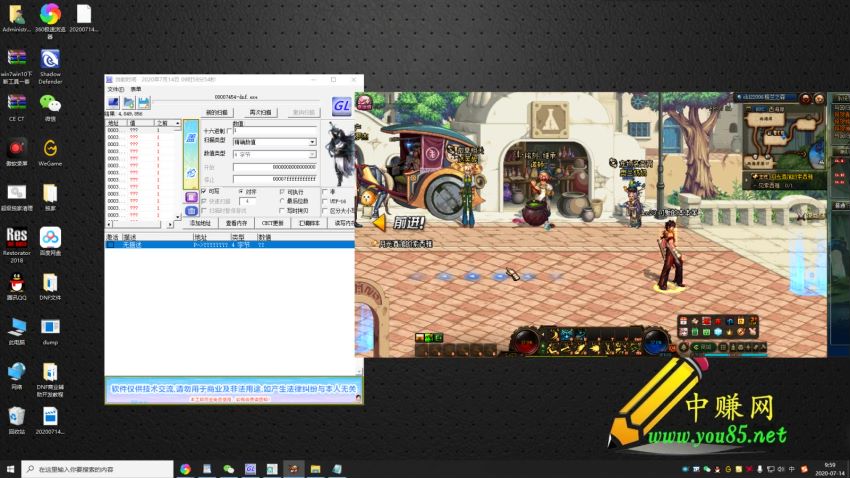Click the 新的扫描 new scan button
Viewport: 850px width, 478px height.
click(x=217, y=113)
